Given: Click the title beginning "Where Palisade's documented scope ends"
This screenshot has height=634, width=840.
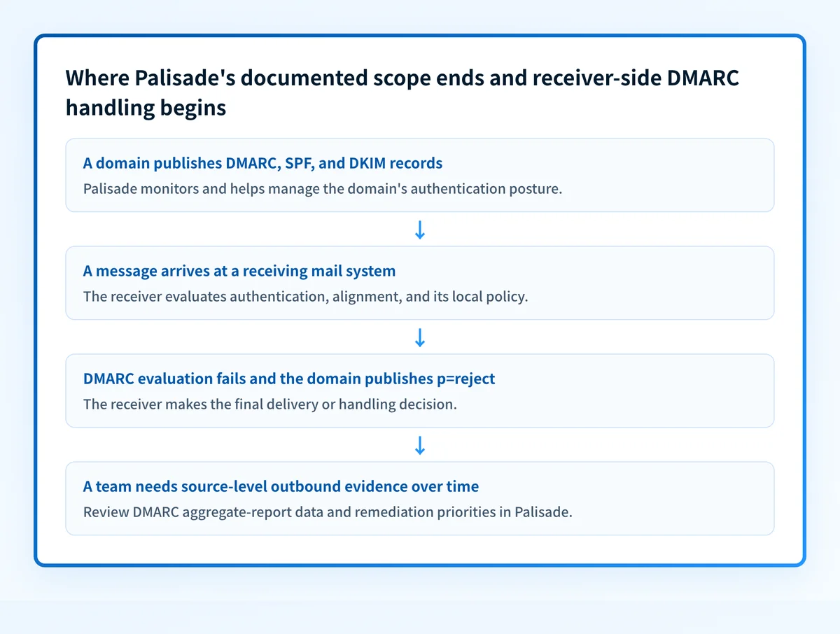Looking at the screenshot, I should [x=402, y=93].
